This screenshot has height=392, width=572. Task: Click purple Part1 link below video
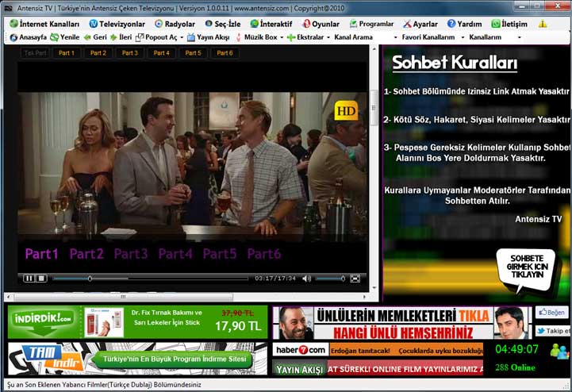(41, 254)
